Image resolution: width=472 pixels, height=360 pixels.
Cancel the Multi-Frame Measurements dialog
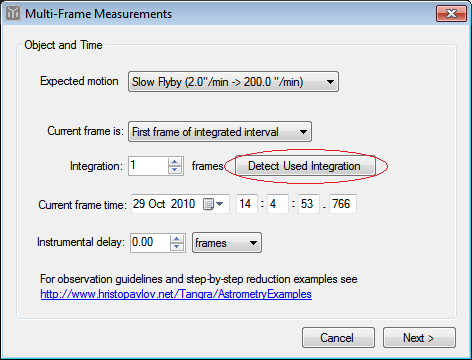pyautogui.click(x=338, y=338)
